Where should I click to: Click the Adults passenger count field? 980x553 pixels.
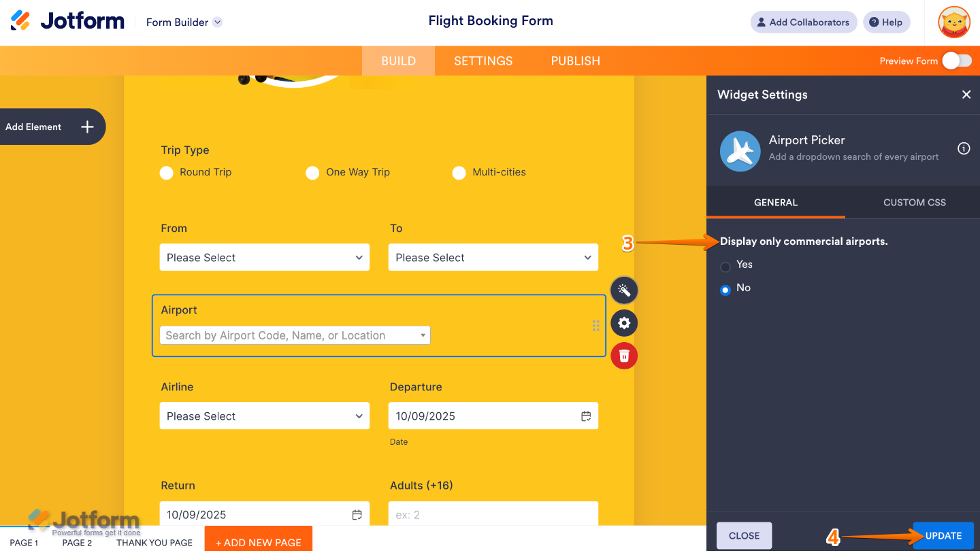[493, 515]
